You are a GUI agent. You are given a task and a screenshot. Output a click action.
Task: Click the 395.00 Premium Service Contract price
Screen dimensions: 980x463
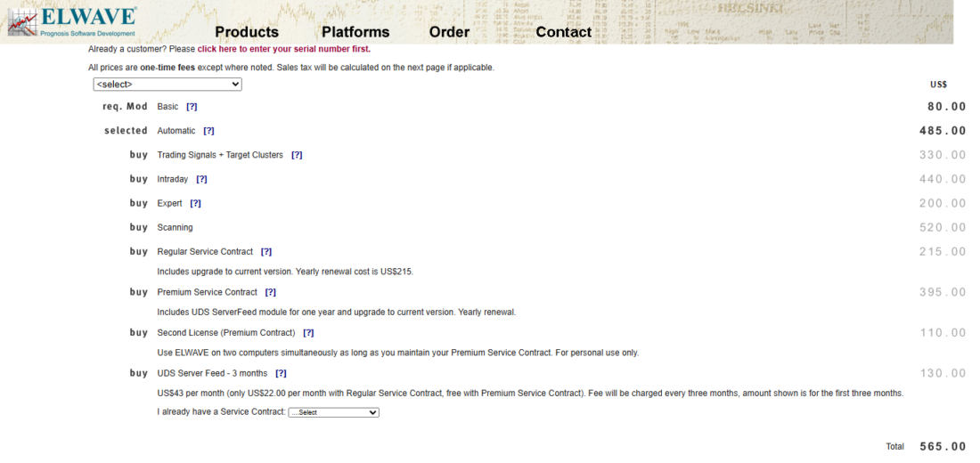click(x=943, y=292)
